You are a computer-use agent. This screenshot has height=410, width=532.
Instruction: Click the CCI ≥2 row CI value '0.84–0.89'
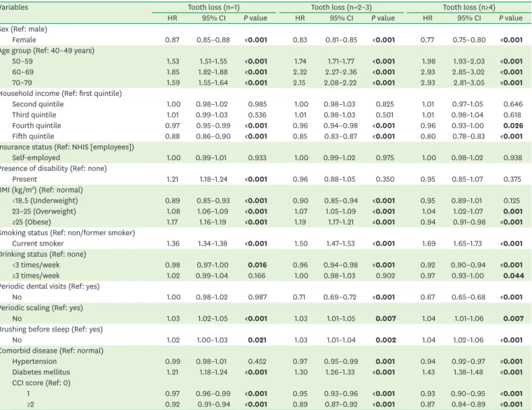click(468, 404)
